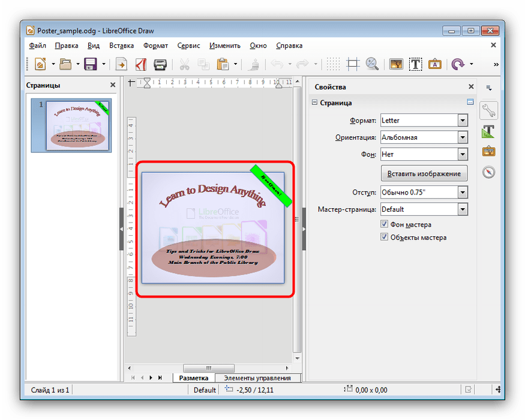Click the Print toolbar icon

[x=160, y=64]
